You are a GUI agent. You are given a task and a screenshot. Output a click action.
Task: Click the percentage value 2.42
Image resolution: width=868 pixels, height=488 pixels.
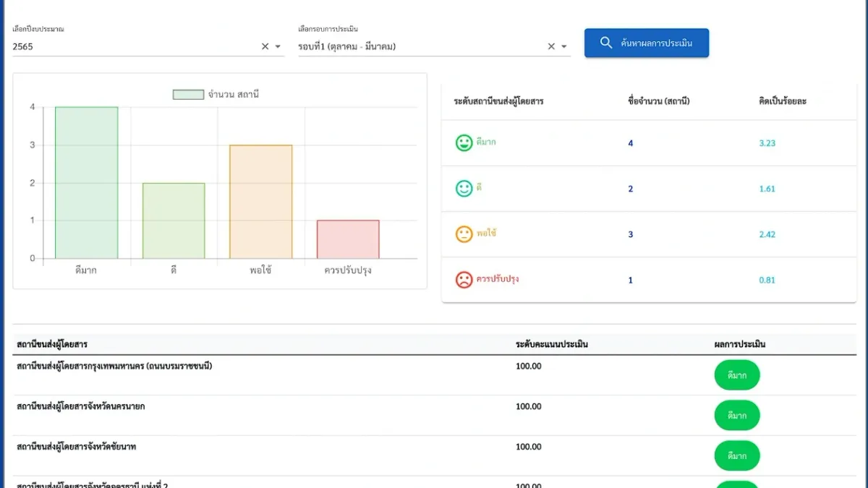tap(767, 234)
